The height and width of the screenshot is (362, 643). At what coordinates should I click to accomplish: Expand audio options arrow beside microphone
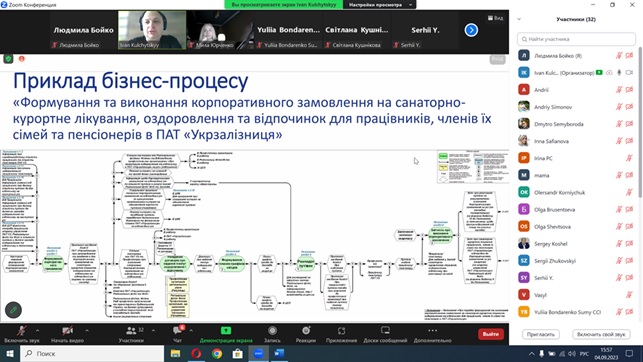[x=37, y=330]
